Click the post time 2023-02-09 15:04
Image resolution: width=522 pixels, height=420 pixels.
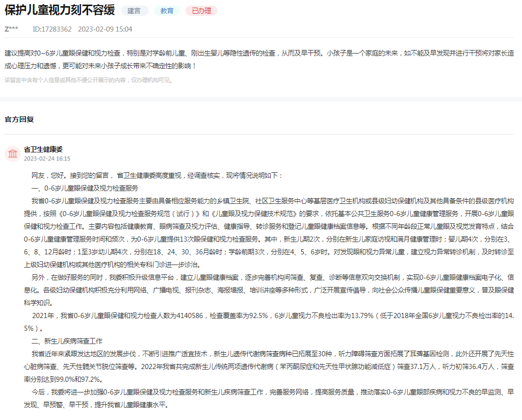(105, 29)
